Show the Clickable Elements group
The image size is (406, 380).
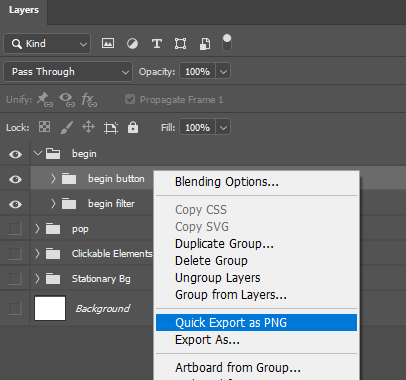pyautogui.click(x=15, y=254)
